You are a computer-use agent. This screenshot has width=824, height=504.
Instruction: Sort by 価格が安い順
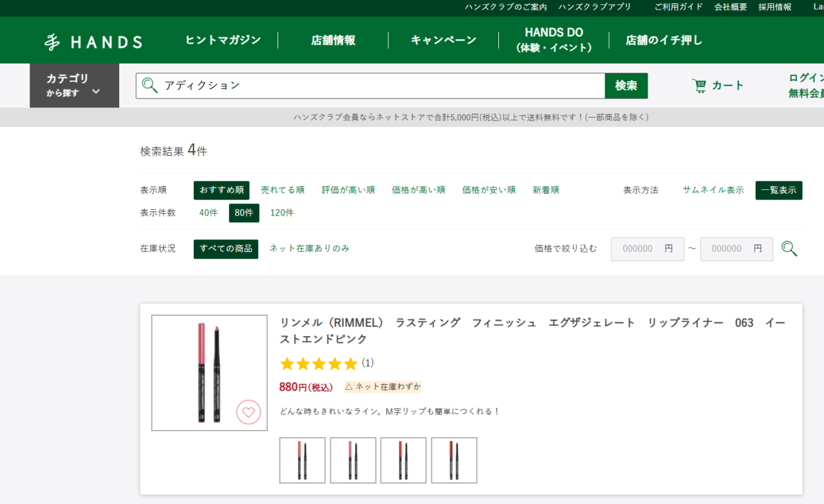489,191
